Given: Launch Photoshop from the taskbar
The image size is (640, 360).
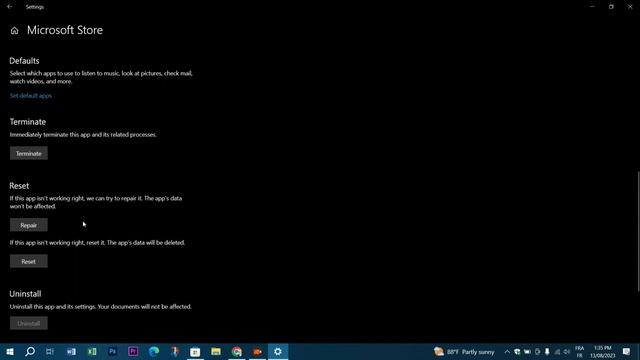Looking at the screenshot, I should (x=112, y=351).
